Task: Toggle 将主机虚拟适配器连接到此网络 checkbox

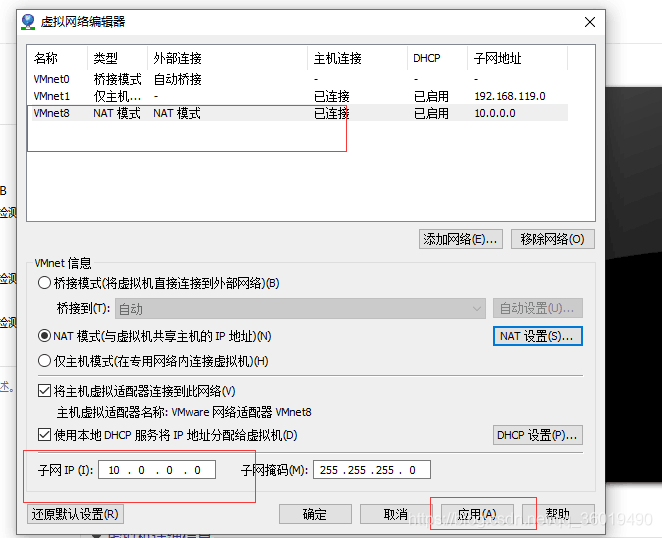Action: (x=44, y=391)
